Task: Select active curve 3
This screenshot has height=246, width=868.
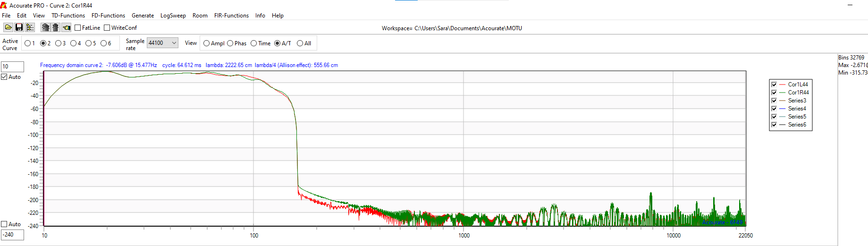Action: (58, 43)
